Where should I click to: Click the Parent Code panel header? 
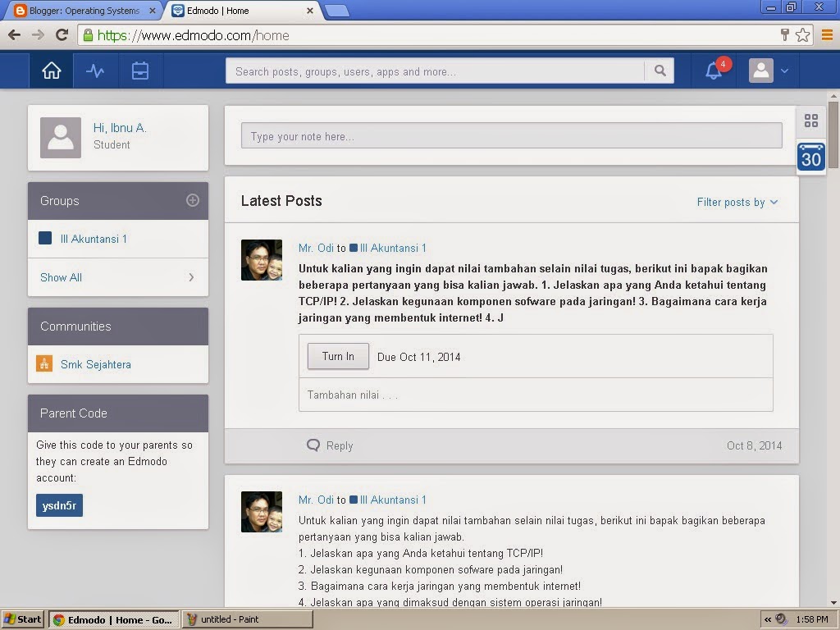[118, 413]
